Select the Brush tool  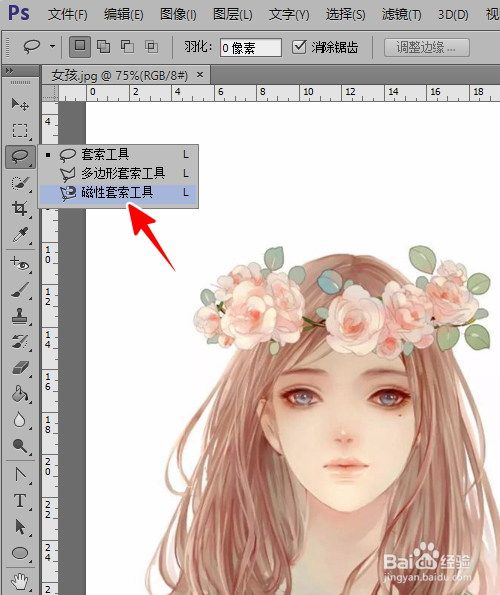pos(20,290)
